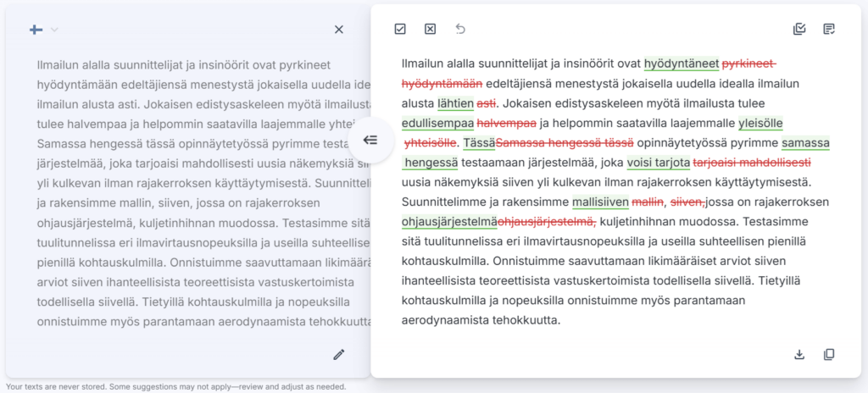Reject the change with the X-box icon
Viewport: 868px width, 393px height.
click(x=430, y=29)
